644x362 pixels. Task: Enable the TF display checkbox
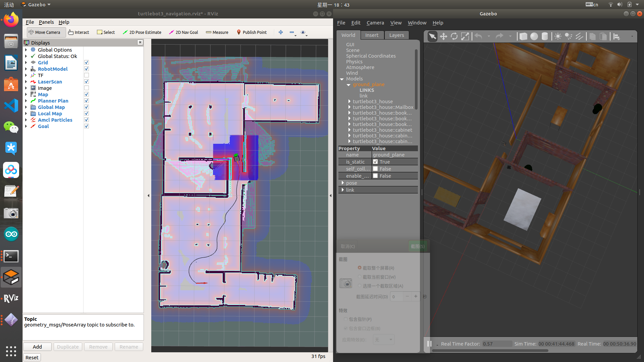(87, 75)
